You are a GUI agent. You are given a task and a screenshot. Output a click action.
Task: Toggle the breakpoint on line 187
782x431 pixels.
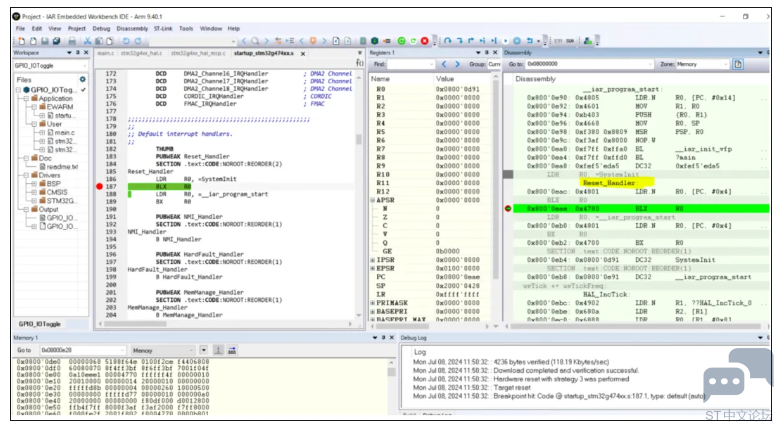[99, 187]
